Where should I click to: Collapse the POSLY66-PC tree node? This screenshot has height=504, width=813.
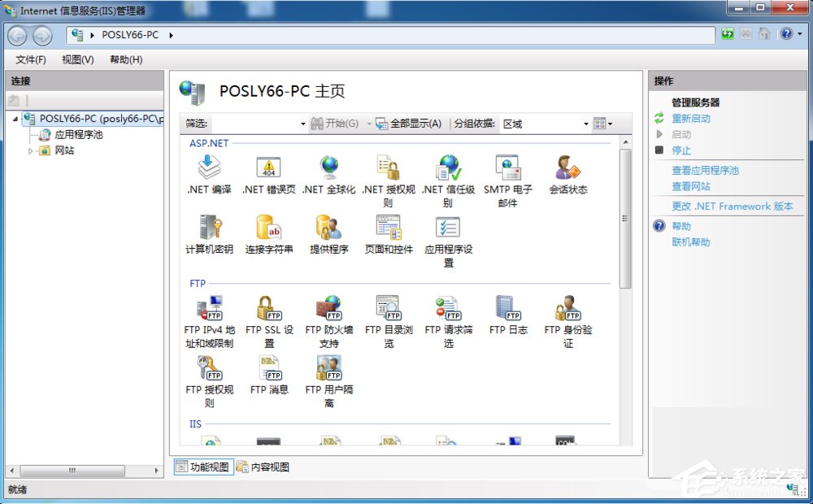click(16, 117)
